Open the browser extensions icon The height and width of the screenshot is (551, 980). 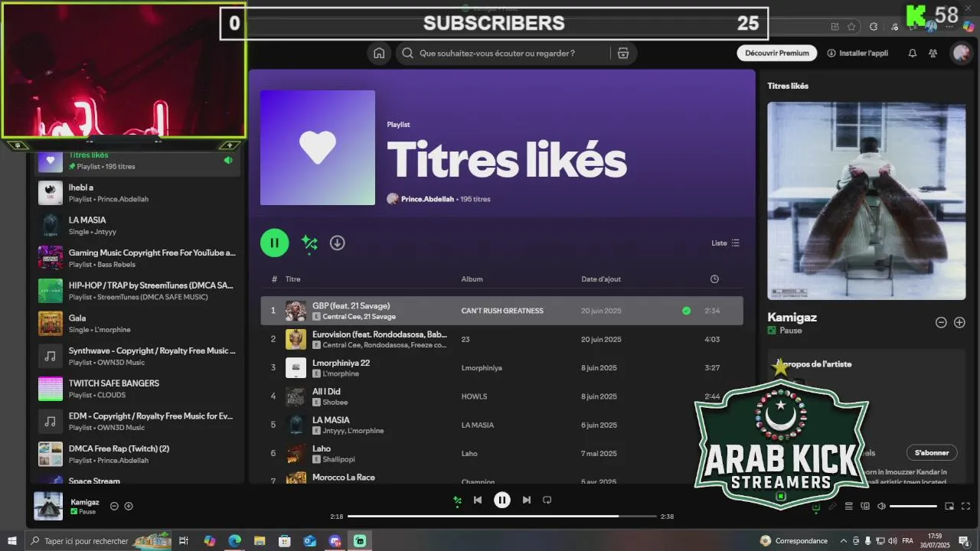click(874, 27)
